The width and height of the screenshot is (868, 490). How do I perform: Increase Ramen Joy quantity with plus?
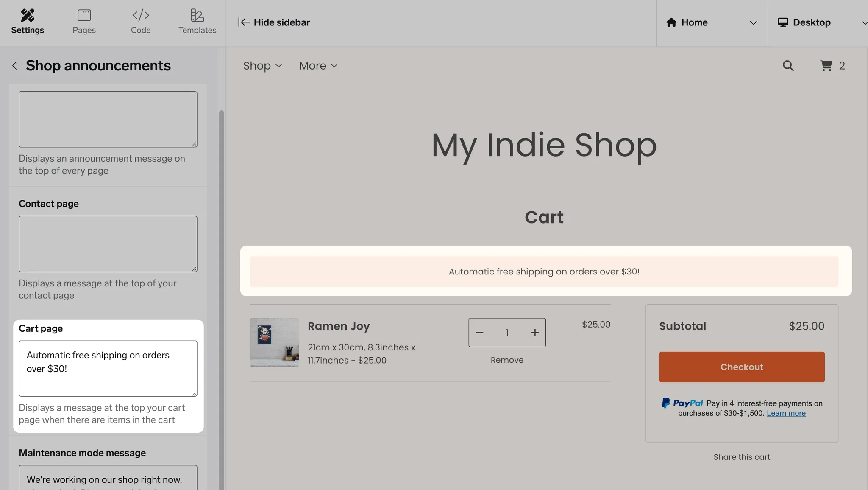[x=535, y=333]
